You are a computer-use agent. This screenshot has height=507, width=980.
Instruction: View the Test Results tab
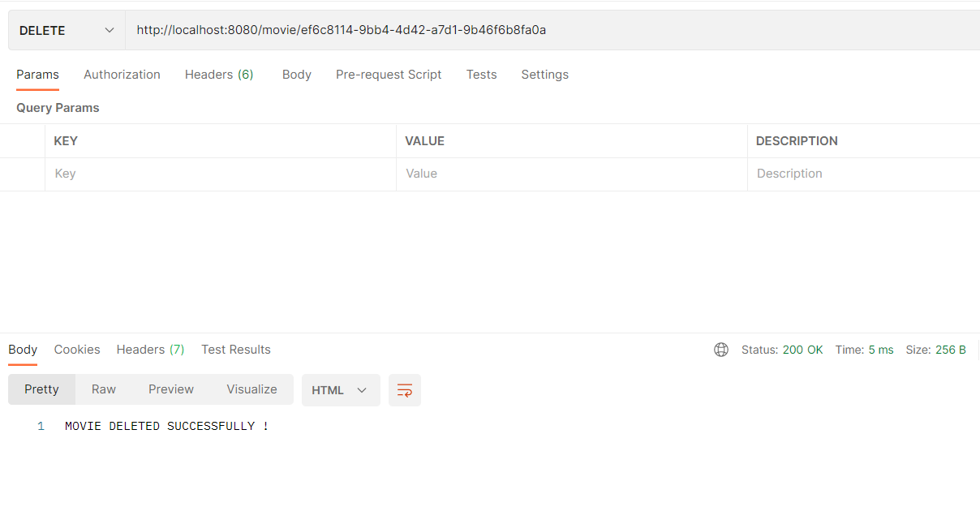(x=235, y=350)
